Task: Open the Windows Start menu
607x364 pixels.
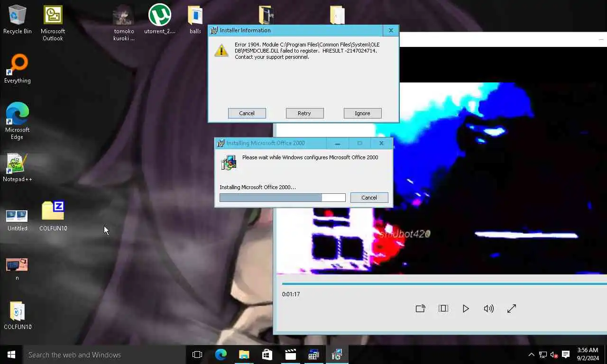Action: click(x=11, y=355)
